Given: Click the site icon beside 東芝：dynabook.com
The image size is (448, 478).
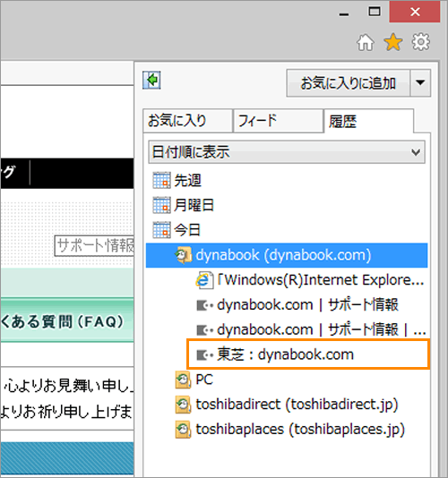Looking at the screenshot, I should point(204,354).
